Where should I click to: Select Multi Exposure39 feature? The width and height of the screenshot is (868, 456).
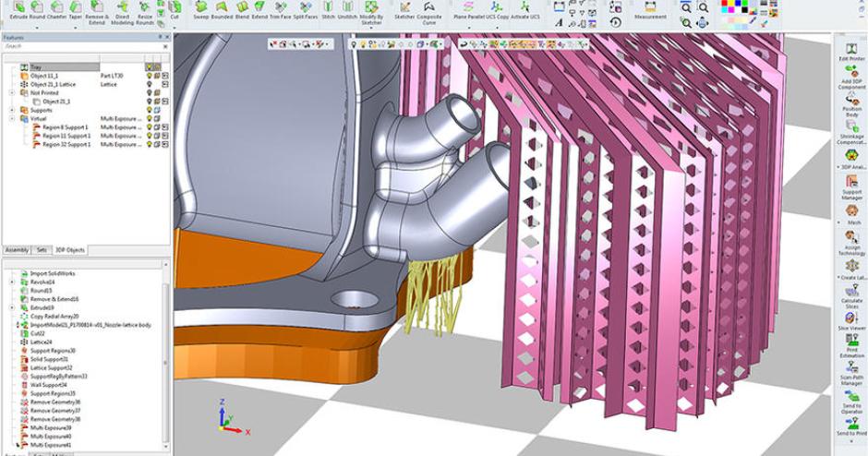click(x=51, y=427)
